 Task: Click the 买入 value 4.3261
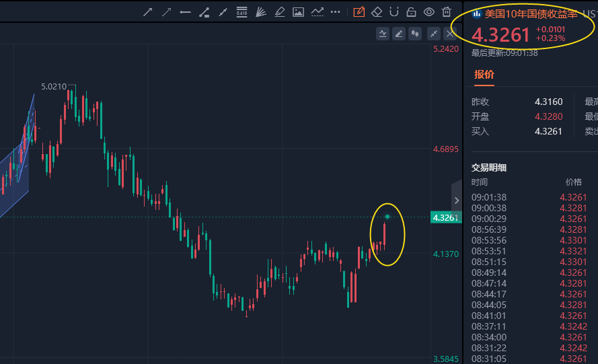point(548,131)
